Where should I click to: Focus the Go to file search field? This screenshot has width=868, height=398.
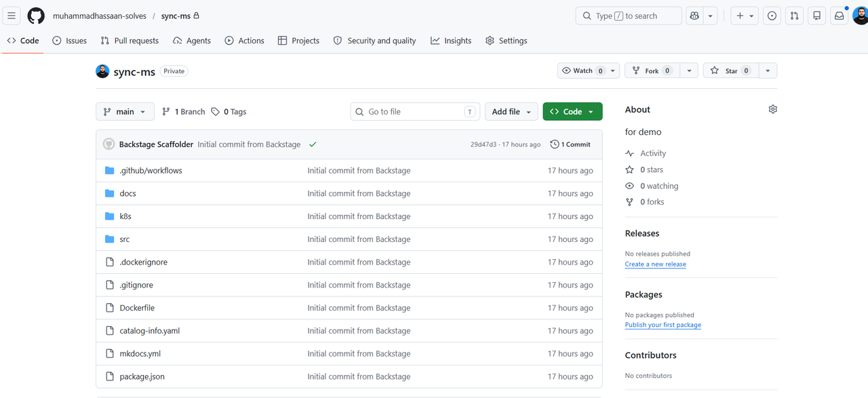pyautogui.click(x=415, y=112)
